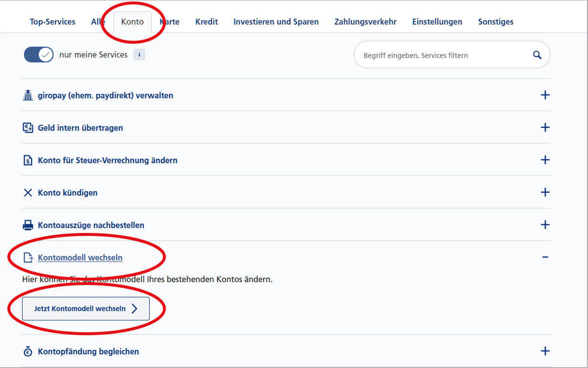588x368 pixels.
Task: Click the Kontomodell wechseln document icon
Action: pyautogui.click(x=28, y=257)
